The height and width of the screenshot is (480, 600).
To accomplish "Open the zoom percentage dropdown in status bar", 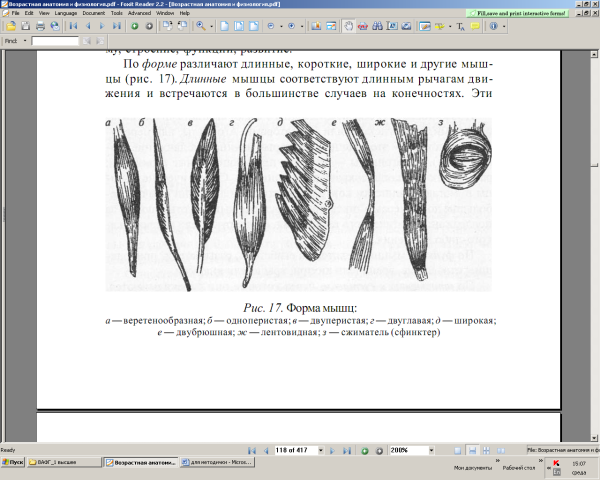I will click(429, 451).
